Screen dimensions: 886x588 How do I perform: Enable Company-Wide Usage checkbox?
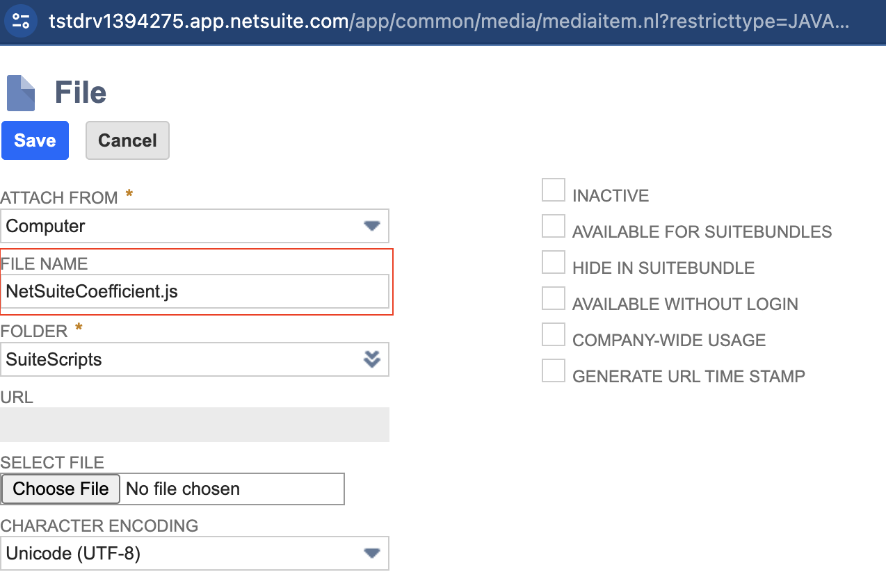(x=554, y=334)
